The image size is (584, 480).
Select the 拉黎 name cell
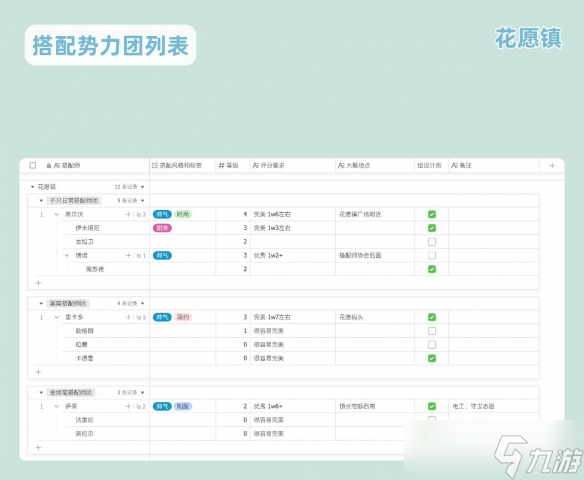pyautogui.click(x=105, y=344)
